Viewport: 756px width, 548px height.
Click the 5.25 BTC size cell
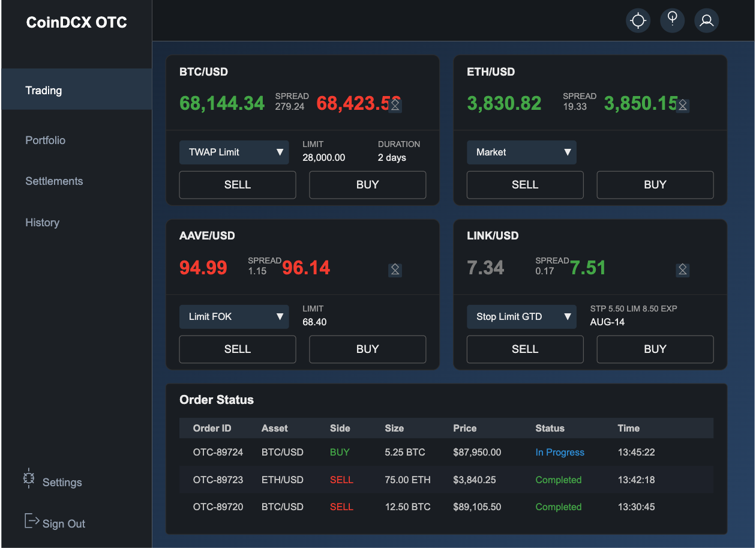pos(405,453)
